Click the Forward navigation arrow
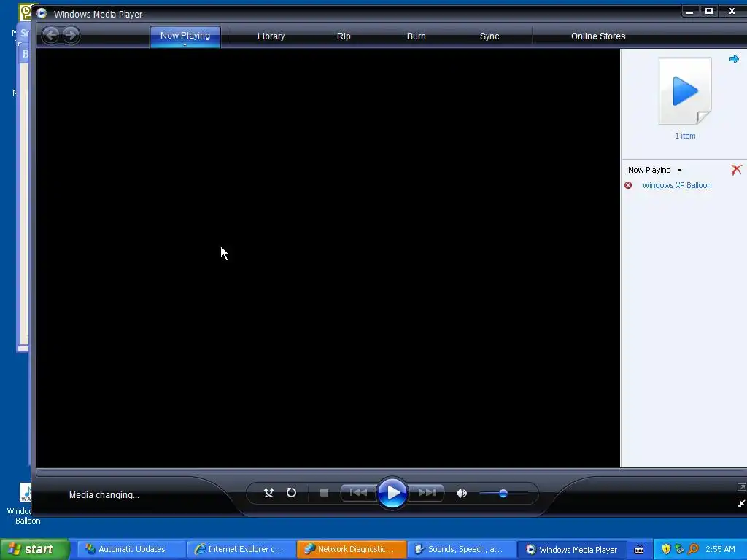 point(71,35)
